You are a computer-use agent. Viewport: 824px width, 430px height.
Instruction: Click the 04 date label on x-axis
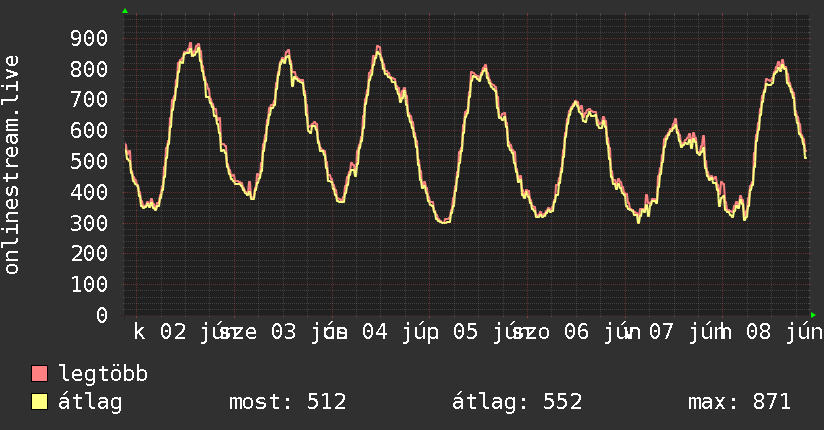click(375, 332)
